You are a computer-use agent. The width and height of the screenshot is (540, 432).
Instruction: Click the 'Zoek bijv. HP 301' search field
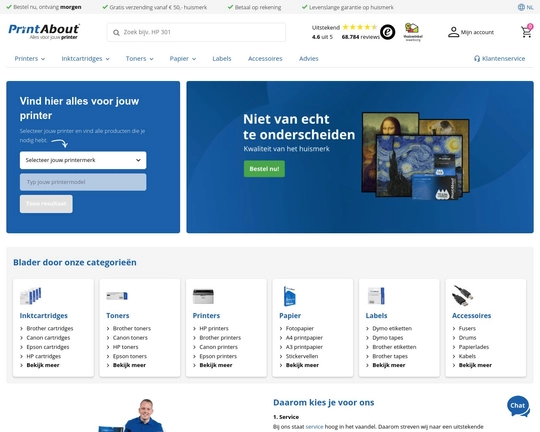pyautogui.click(x=196, y=32)
